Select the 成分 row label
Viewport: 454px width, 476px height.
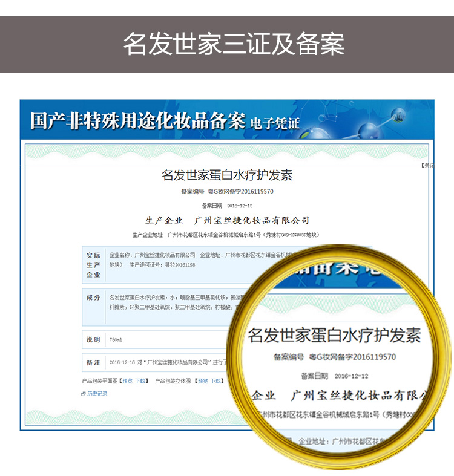93,298
